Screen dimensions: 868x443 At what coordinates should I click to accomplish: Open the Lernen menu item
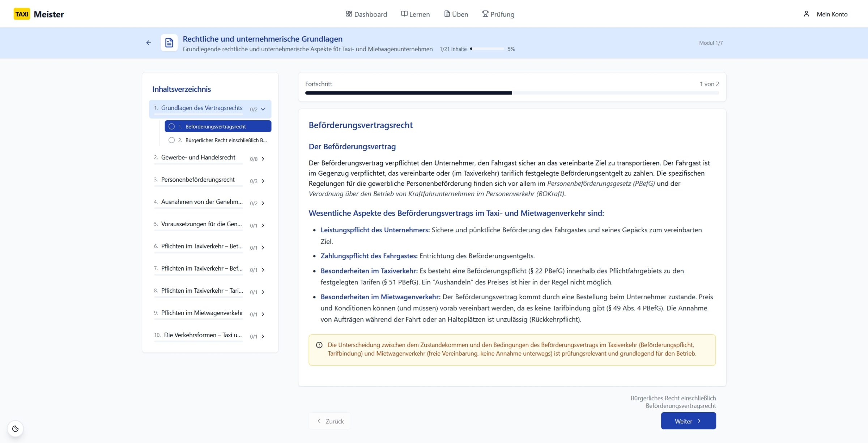click(x=416, y=14)
